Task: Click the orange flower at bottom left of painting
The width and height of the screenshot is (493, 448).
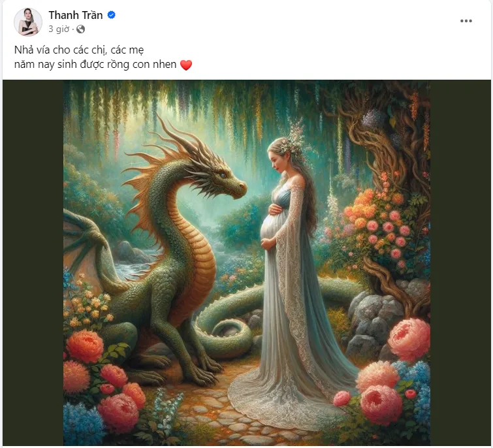Action: (84, 347)
